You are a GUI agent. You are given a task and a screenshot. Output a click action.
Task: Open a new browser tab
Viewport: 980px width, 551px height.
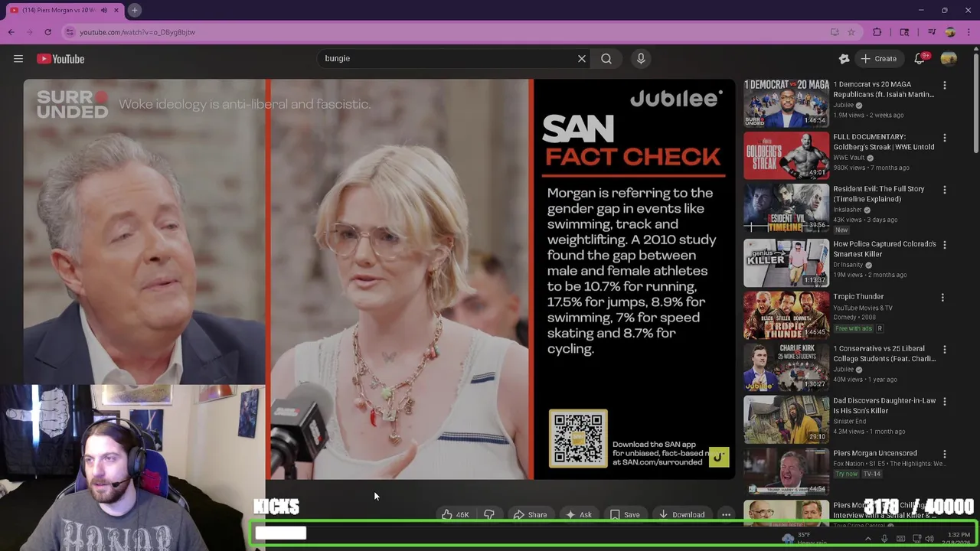[x=134, y=10]
